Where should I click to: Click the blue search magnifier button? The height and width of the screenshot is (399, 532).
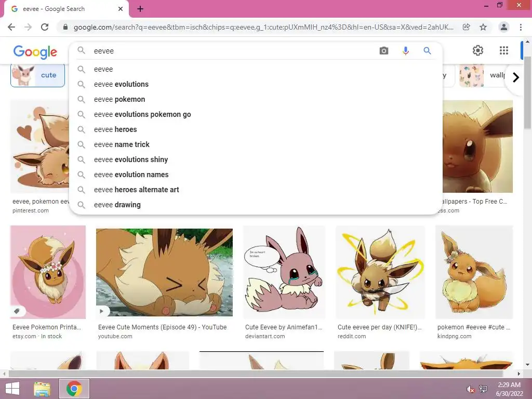tap(427, 51)
